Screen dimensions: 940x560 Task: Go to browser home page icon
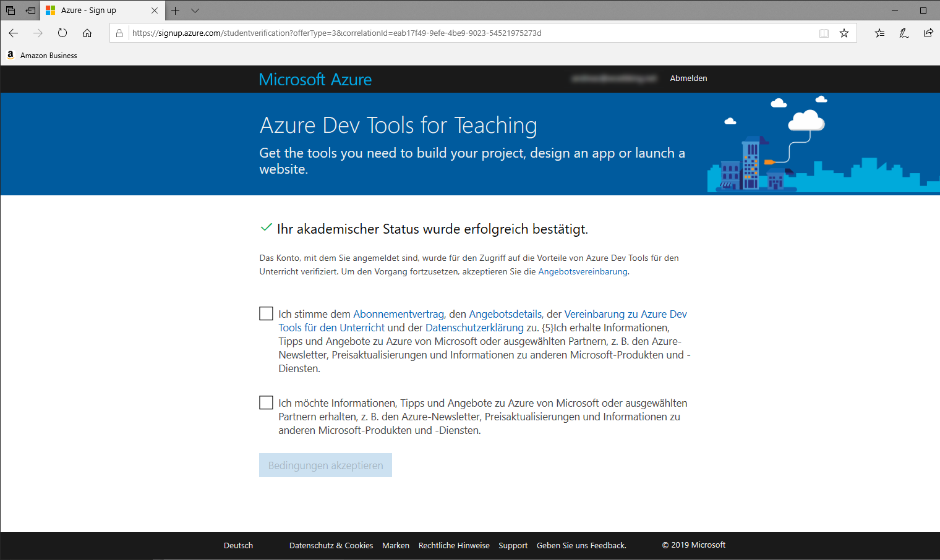(x=87, y=33)
